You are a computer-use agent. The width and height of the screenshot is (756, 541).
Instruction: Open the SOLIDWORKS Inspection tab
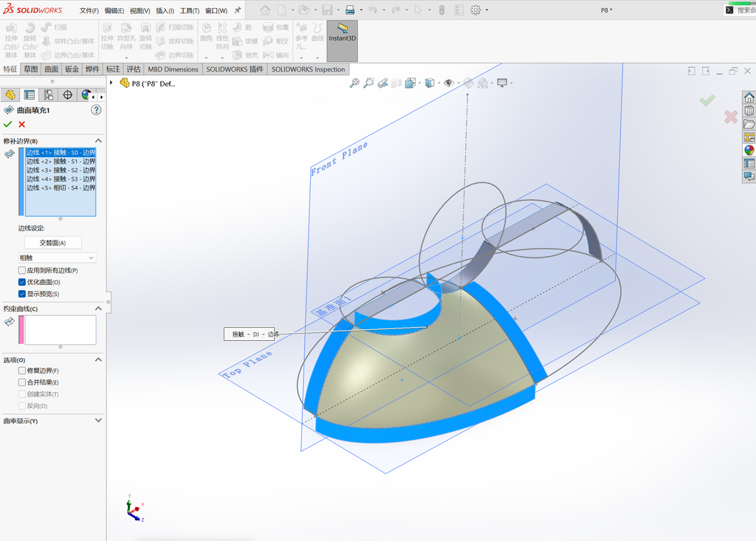(x=308, y=69)
